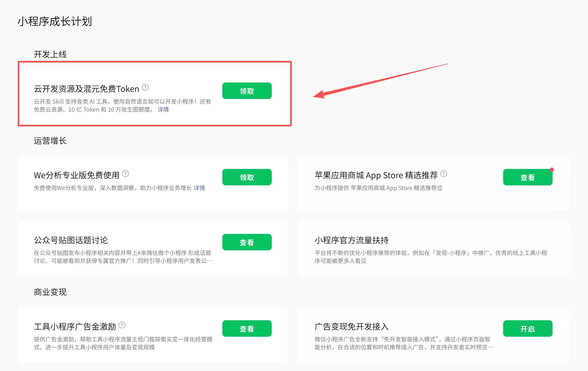
Task: Click description text starting 云开发 Skill 支持各类
Action: coord(122,106)
